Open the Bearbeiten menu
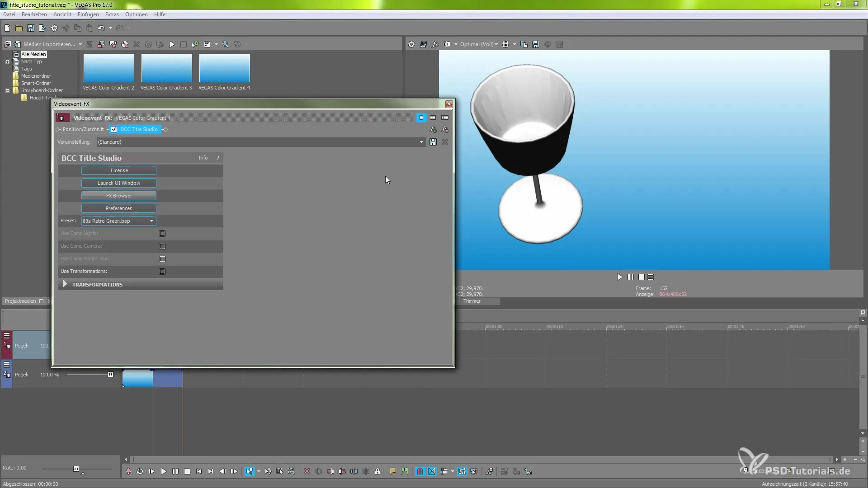The width and height of the screenshot is (868, 488). coord(34,14)
